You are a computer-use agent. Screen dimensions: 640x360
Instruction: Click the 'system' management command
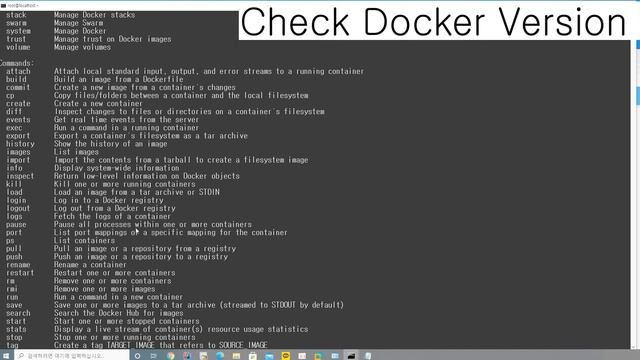pyautogui.click(x=18, y=31)
